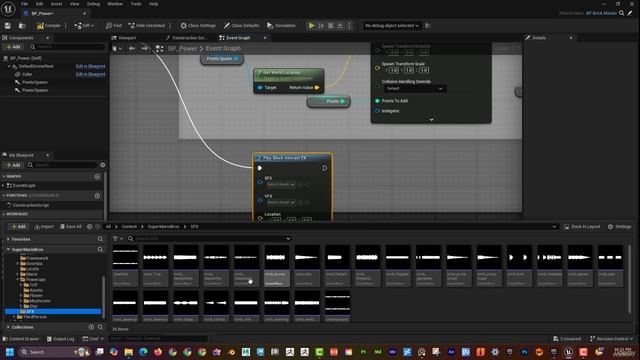Image resolution: width=640 pixels, height=360 pixels.
Task: Add a component in Components panel
Action: point(13,47)
